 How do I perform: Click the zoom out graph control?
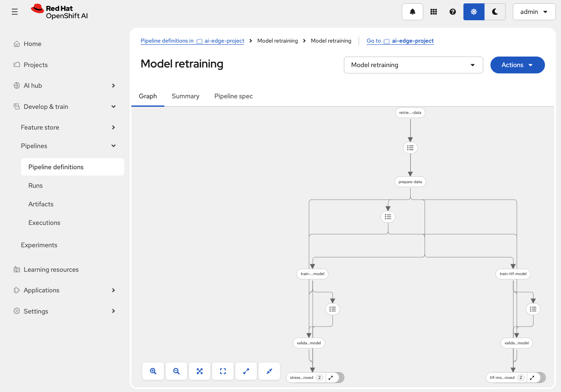(176, 371)
